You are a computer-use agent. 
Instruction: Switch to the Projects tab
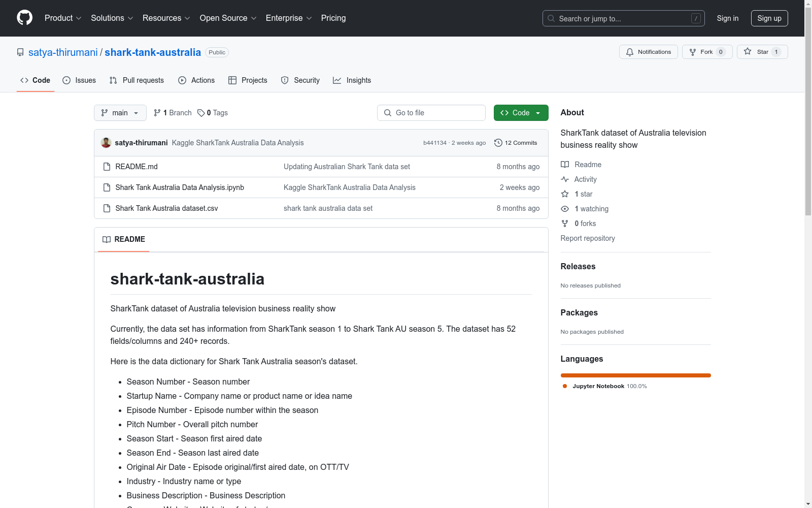point(248,80)
